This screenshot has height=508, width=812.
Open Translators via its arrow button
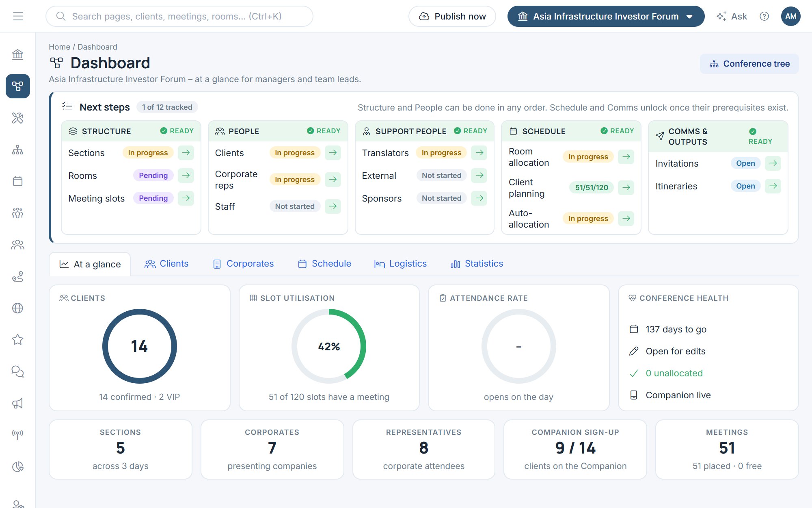point(479,153)
